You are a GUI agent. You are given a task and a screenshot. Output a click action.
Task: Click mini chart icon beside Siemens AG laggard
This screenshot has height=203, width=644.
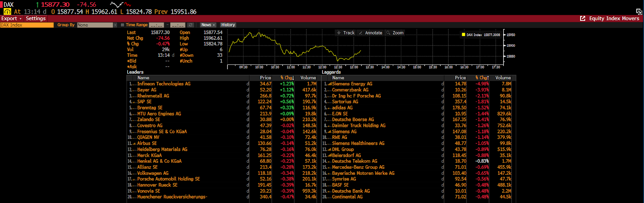330,132
